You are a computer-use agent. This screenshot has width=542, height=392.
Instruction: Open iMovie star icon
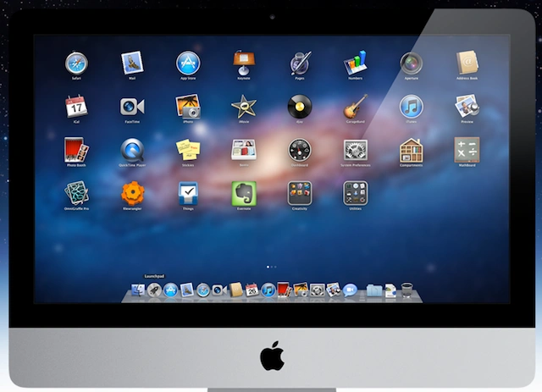pos(244,107)
